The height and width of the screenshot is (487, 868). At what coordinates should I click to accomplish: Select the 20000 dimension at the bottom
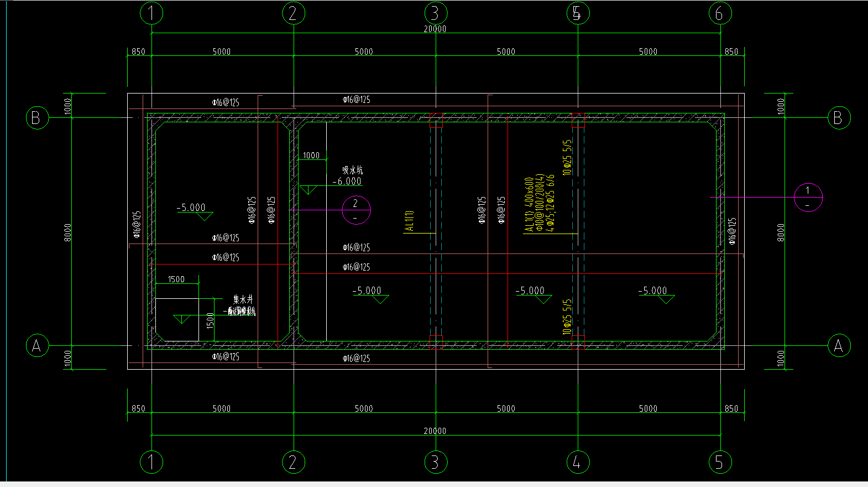pyautogui.click(x=435, y=431)
